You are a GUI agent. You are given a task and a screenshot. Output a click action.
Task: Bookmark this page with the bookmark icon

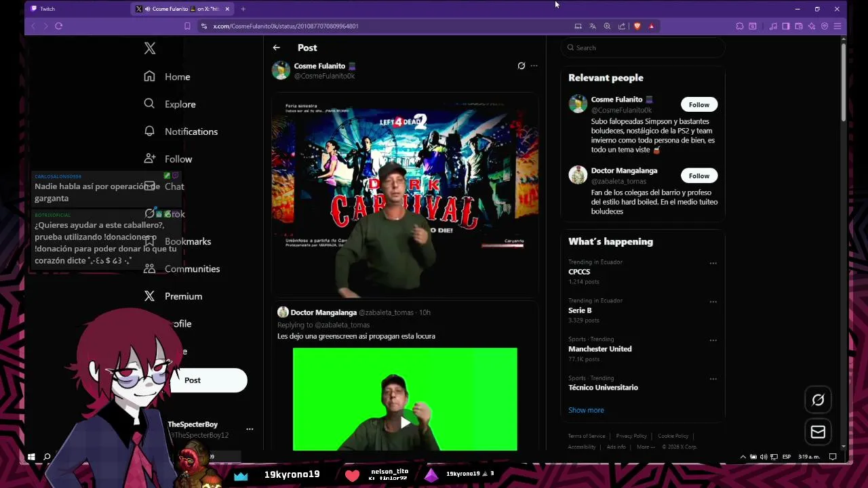pyautogui.click(x=187, y=26)
